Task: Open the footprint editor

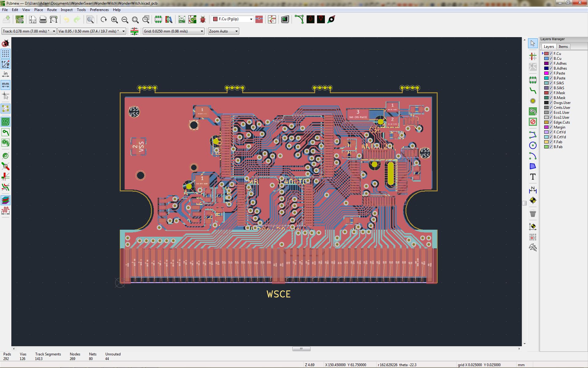Action: point(158,20)
